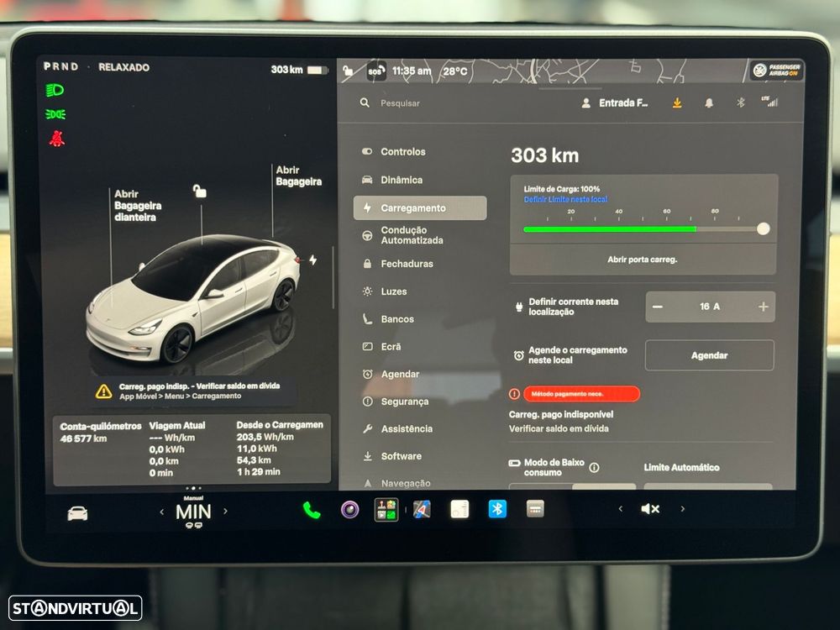Decrease charging current with minus button
The height and width of the screenshot is (630, 840).
click(x=658, y=307)
